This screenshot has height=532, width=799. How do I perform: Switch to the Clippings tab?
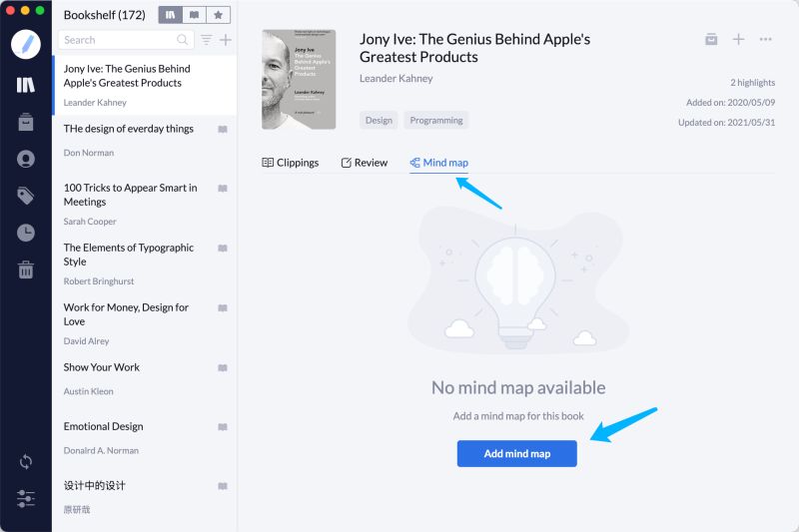(x=290, y=163)
